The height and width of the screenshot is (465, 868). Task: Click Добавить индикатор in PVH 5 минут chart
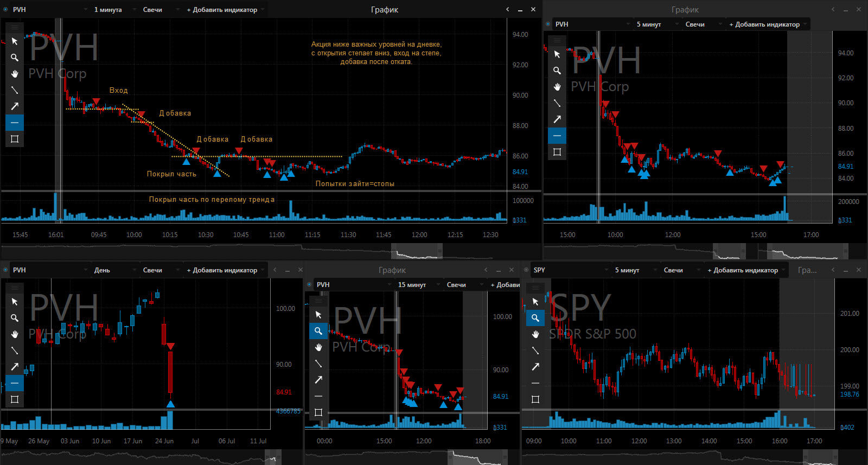768,24
